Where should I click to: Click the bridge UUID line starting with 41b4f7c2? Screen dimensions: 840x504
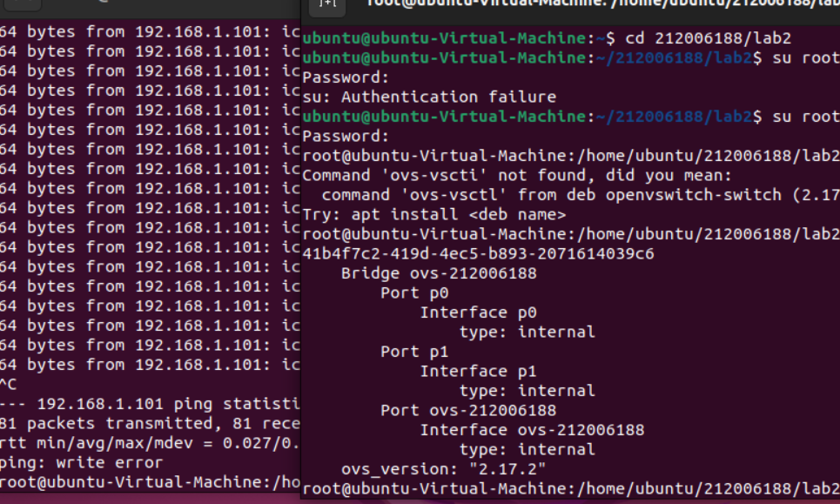click(478, 253)
